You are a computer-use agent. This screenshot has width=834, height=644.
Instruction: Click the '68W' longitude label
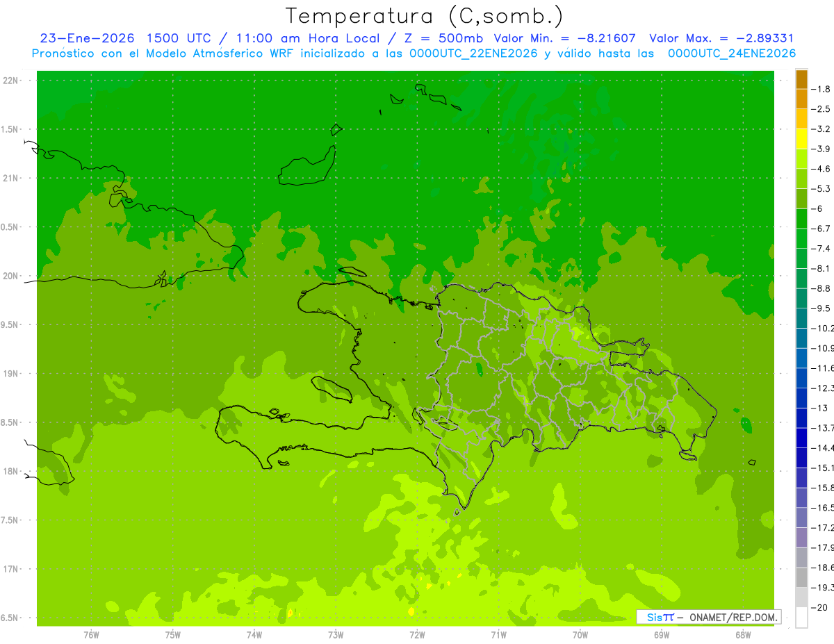pos(743,634)
